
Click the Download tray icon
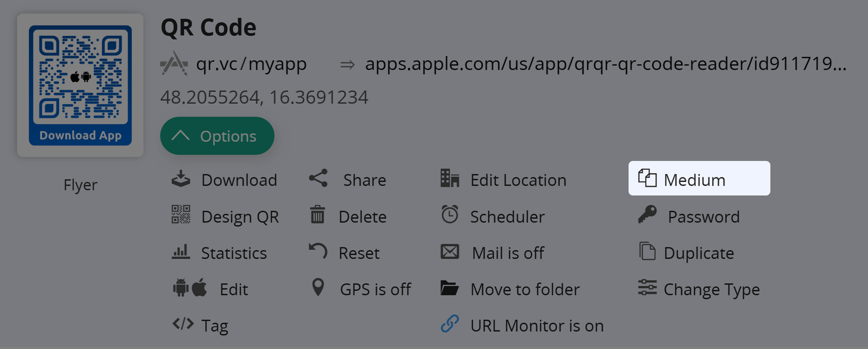pyautogui.click(x=181, y=179)
